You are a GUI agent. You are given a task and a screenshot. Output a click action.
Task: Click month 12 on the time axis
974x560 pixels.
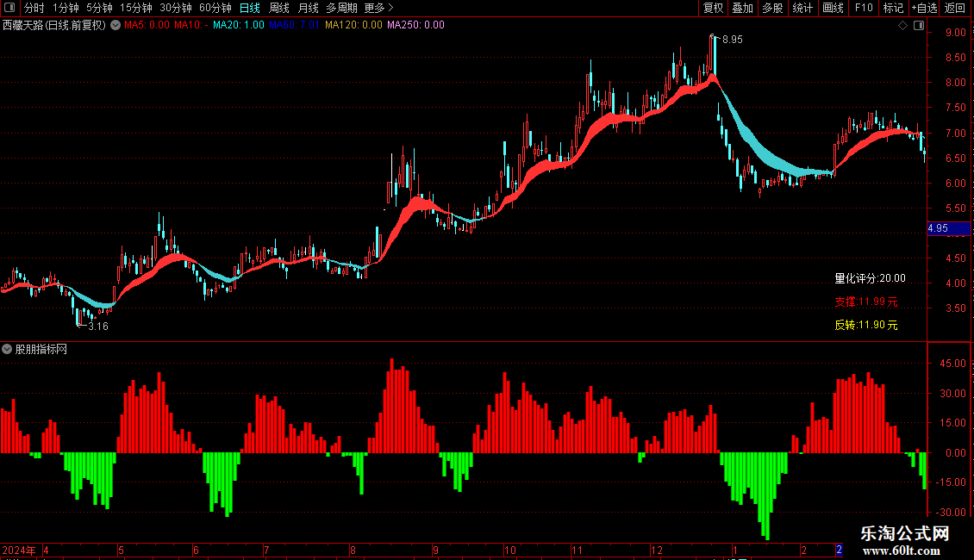click(657, 551)
